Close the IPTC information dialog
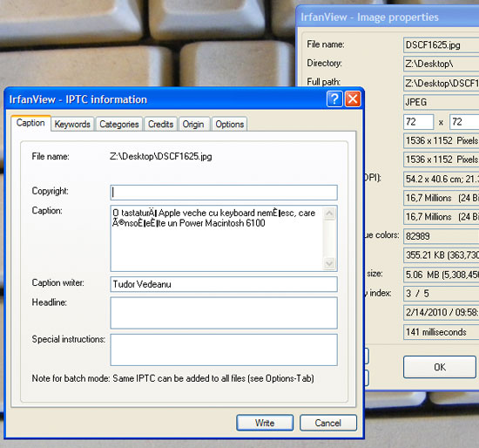 point(353,99)
